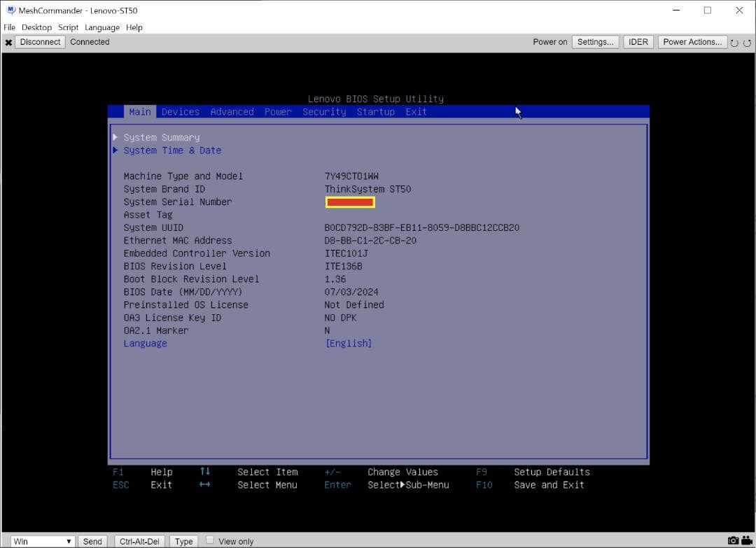Click the X icon next to Disconnect
756x548 pixels.
click(8, 42)
